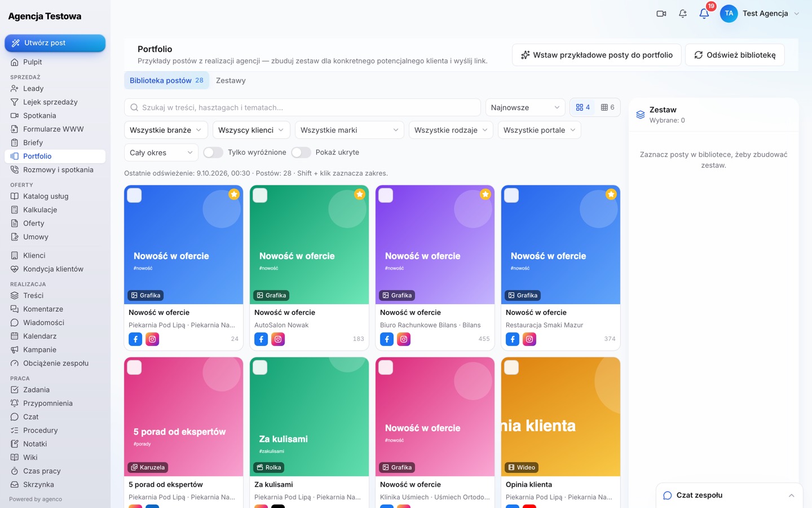This screenshot has height=508, width=812.
Task: Open Leady in sidebar menu
Action: click(x=55, y=89)
